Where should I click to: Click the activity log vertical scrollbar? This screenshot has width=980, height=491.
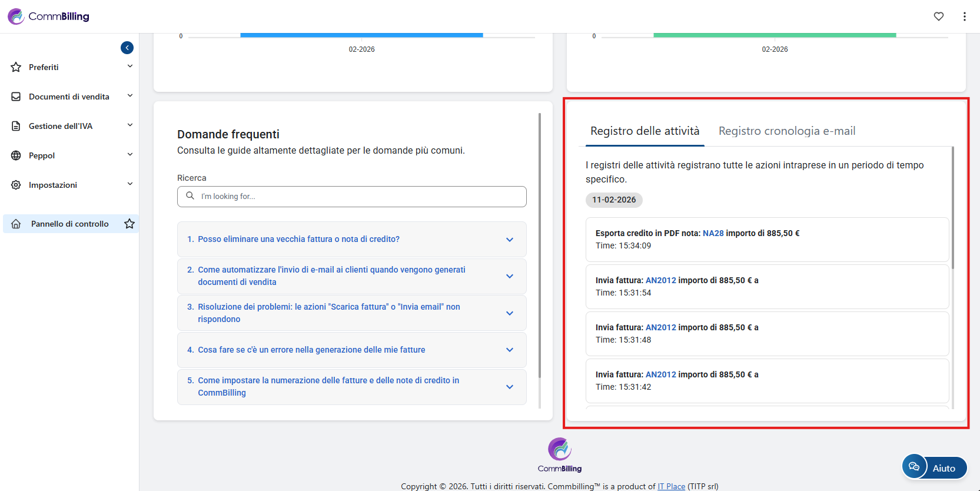click(x=952, y=212)
